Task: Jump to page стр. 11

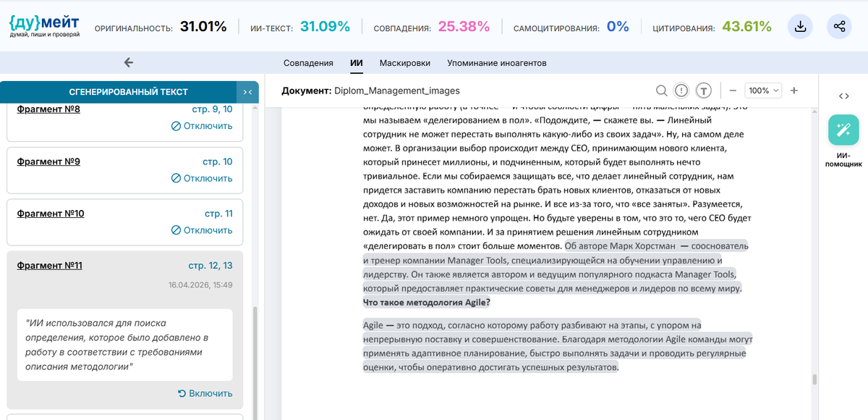Action: (218, 214)
